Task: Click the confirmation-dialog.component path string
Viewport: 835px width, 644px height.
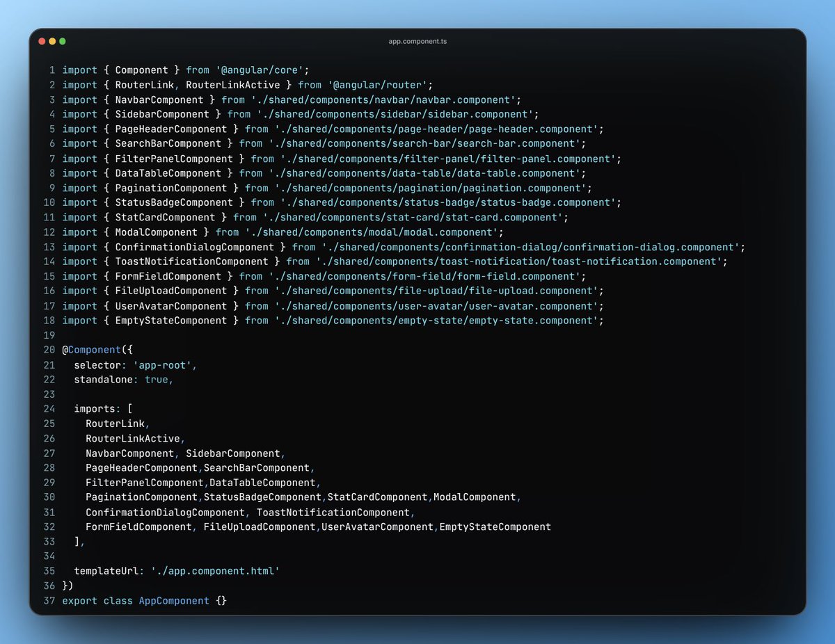Action: [533, 247]
